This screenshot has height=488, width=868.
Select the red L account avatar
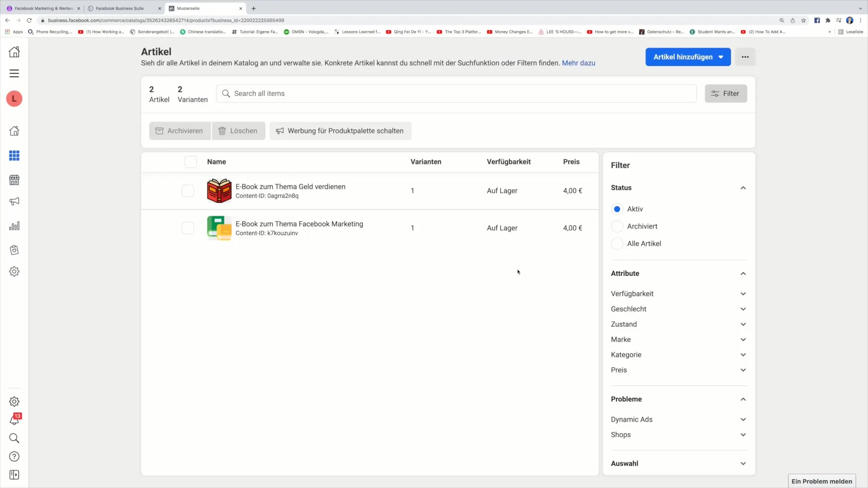(14, 99)
